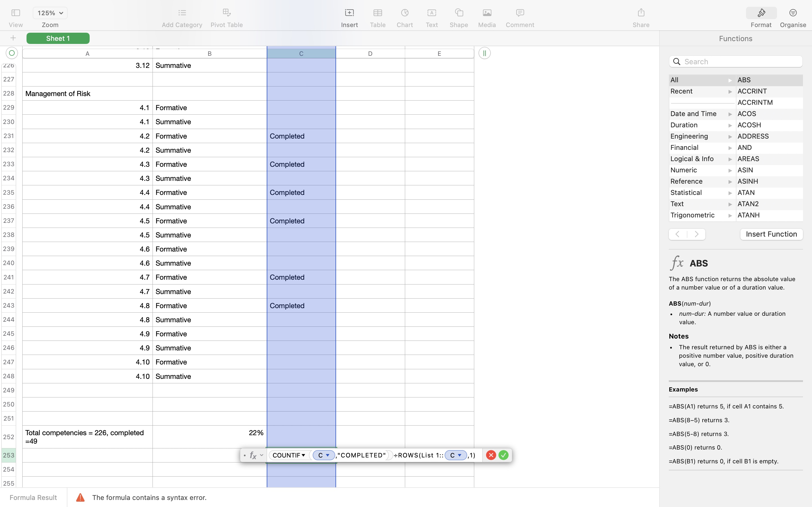Click the Comment toolbar icon
Viewport: 812px width, 507px height.
(x=520, y=13)
